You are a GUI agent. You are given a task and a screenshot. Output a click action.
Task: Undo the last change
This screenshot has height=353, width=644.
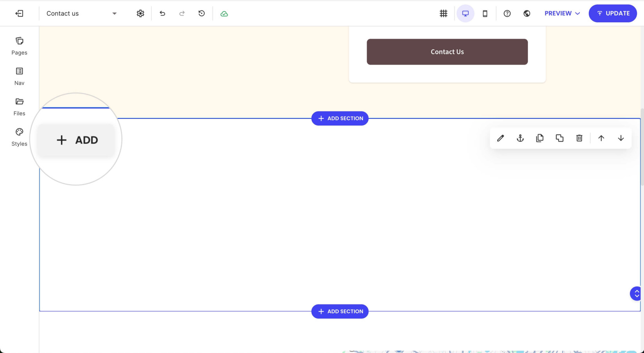[162, 13]
